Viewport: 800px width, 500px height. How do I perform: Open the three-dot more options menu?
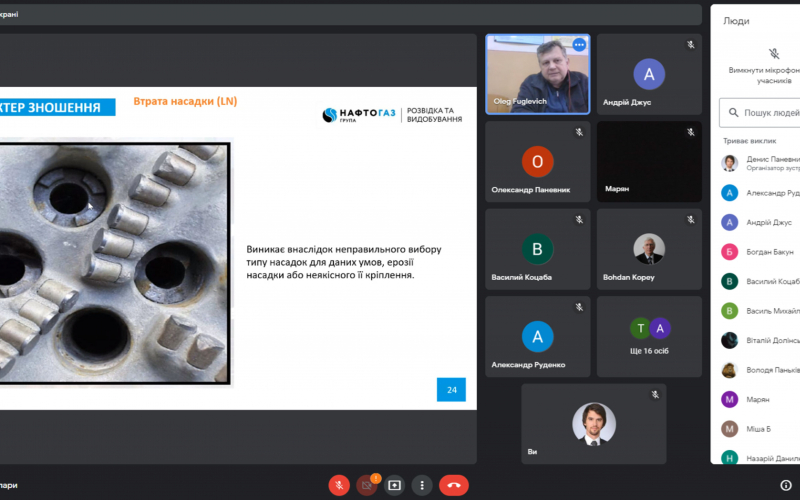point(422,485)
